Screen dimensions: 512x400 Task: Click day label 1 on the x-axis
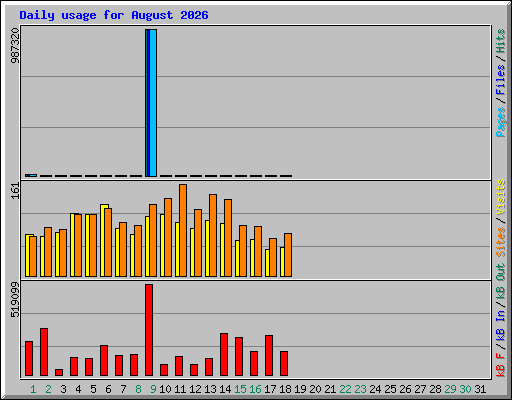pos(33,389)
